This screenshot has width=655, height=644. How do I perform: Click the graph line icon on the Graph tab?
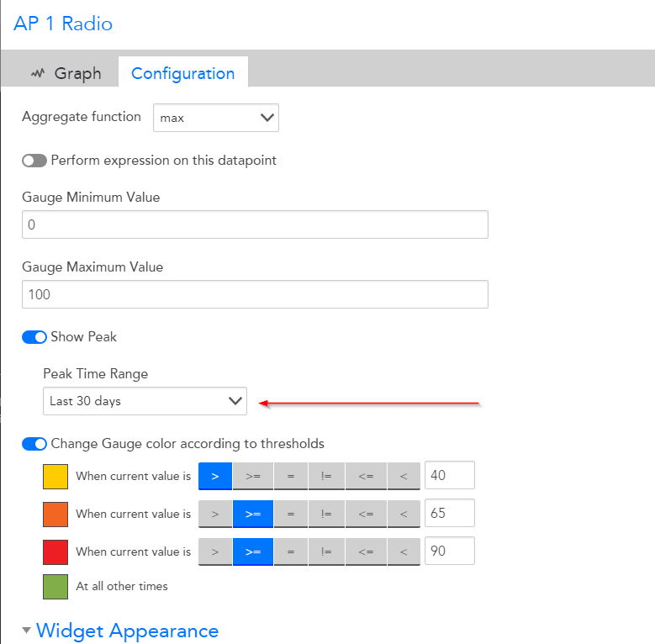tap(38, 73)
